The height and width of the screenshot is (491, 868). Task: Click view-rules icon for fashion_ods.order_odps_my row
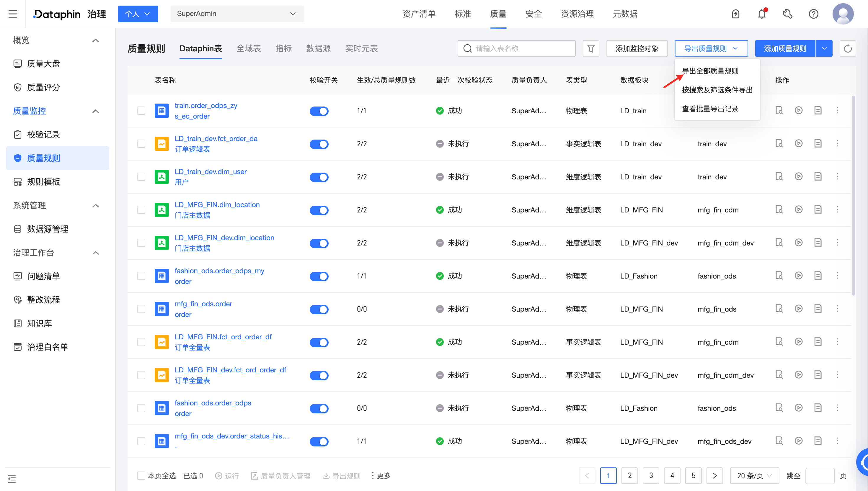click(779, 276)
